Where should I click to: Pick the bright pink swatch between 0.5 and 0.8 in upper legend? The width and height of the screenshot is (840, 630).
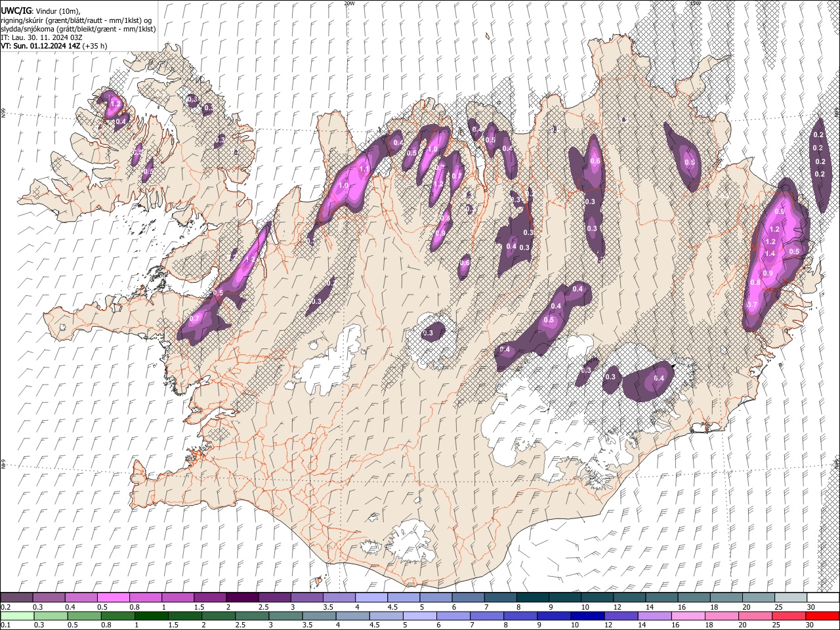point(113,598)
